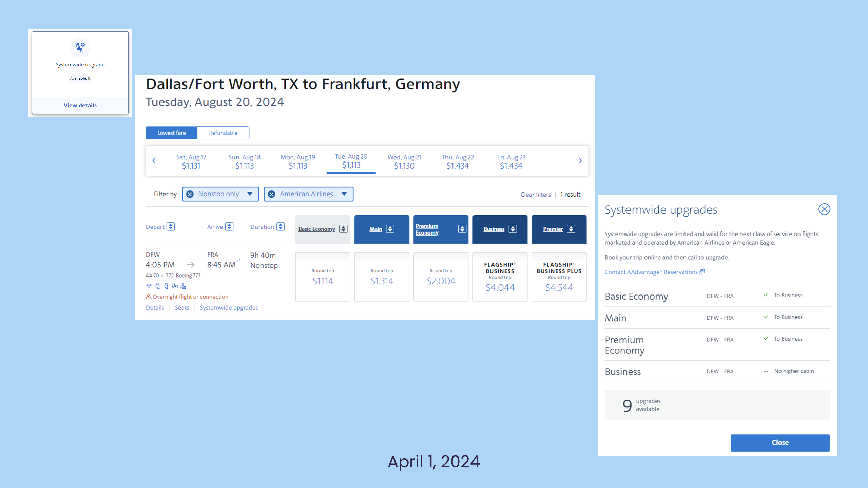Image resolution: width=868 pixels, height=488 pixels.
Task: Click the 'Available: 9' badge
Action: [80, 78]
